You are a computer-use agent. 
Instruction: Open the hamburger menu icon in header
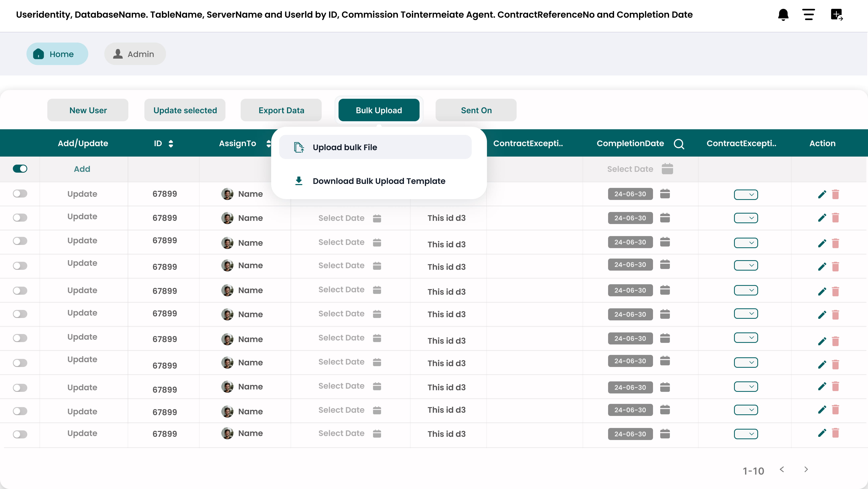[808, 14]
